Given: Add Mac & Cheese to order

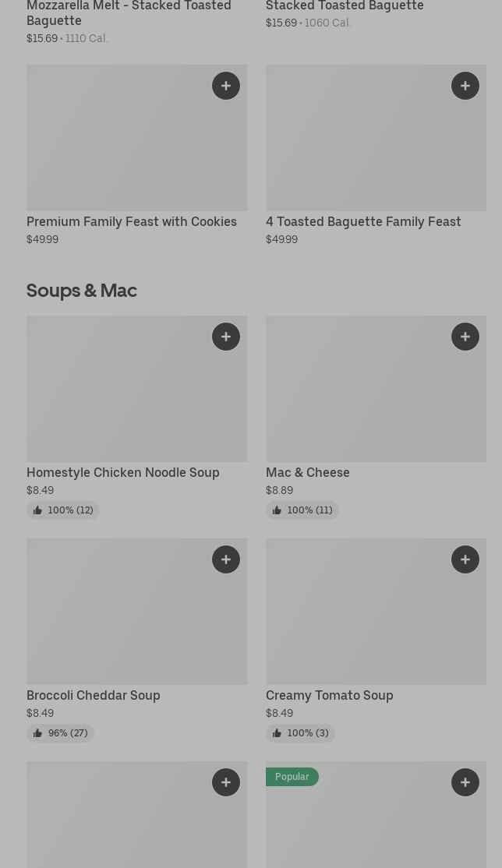Looking at the screenshot, I should click(465, 337).
